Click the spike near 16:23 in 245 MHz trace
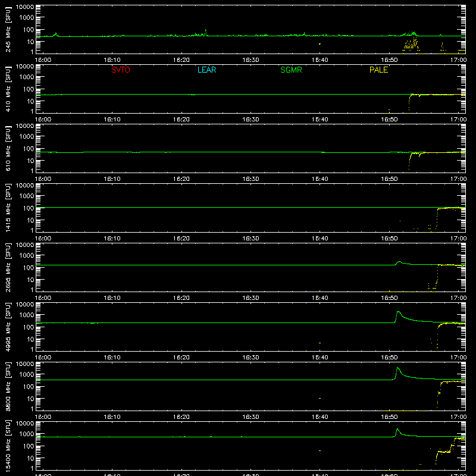The height and width of the screenshot is (476, 476). pyautogui.click(x=206, y=30)
